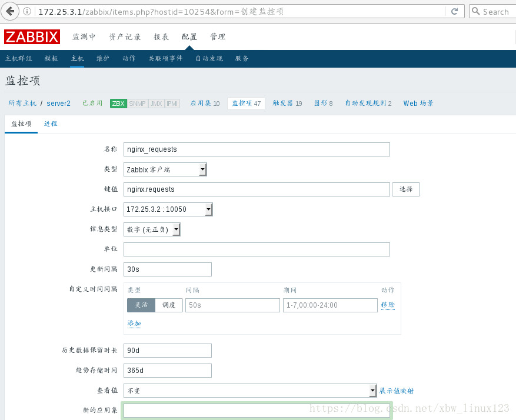
Task: Switch to the 监控项 form tab
Action: point(21,124)
